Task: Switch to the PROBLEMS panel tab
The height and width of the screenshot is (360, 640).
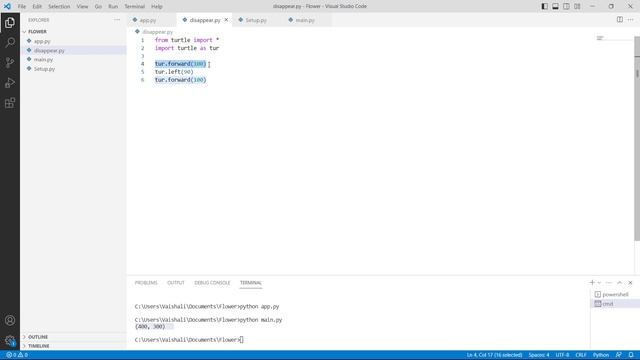Action: [x=146, y=282]
